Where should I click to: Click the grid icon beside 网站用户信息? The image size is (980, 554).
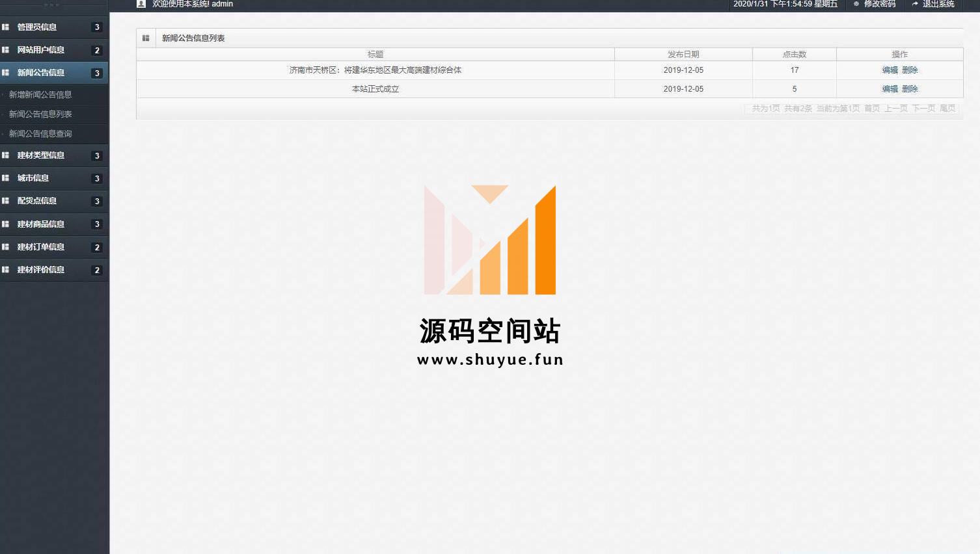pos(6,50)
